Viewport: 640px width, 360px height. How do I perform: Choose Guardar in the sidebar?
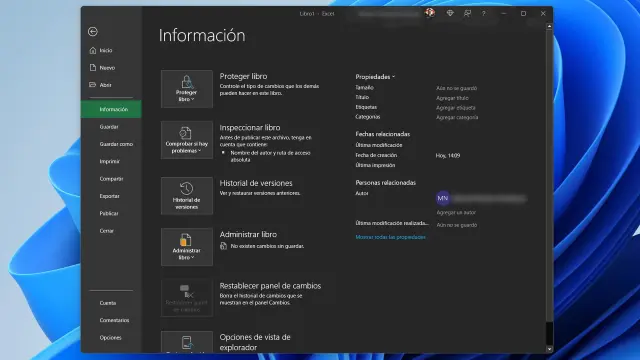[x=111, y=127]
